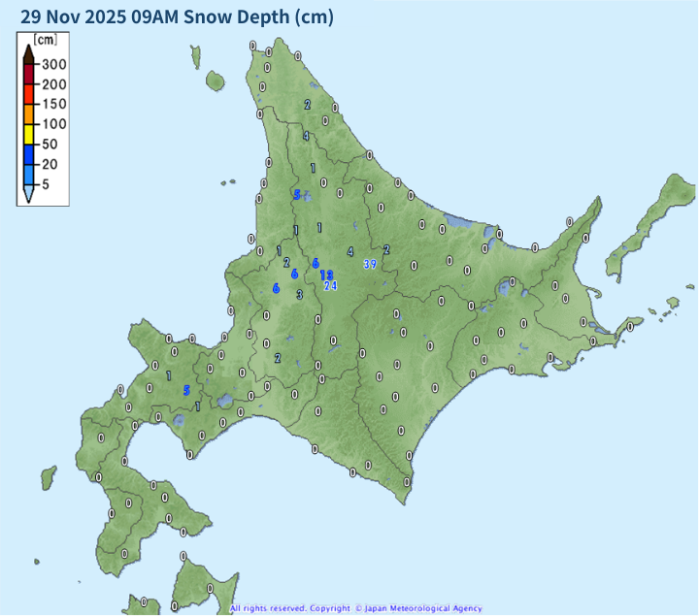Viewport: 699px width, 616px height.
Task: Click the 39 cm snow depth reading
Action: pos(370,264)
